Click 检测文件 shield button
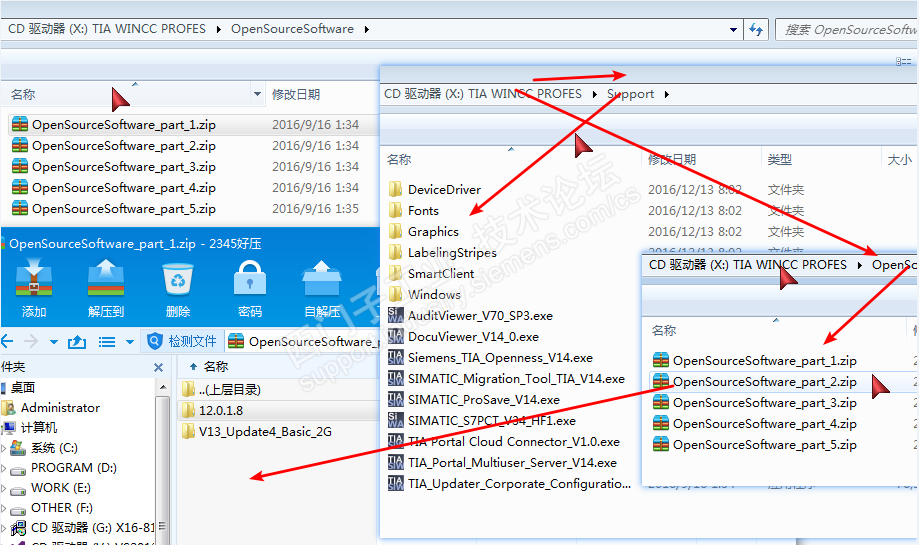The height and width of the screenshot is (545, 919). click(x=182, y=341)
